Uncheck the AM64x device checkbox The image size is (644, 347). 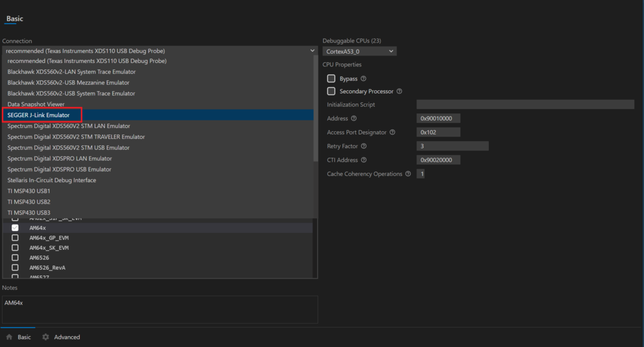tap(15, 227)
